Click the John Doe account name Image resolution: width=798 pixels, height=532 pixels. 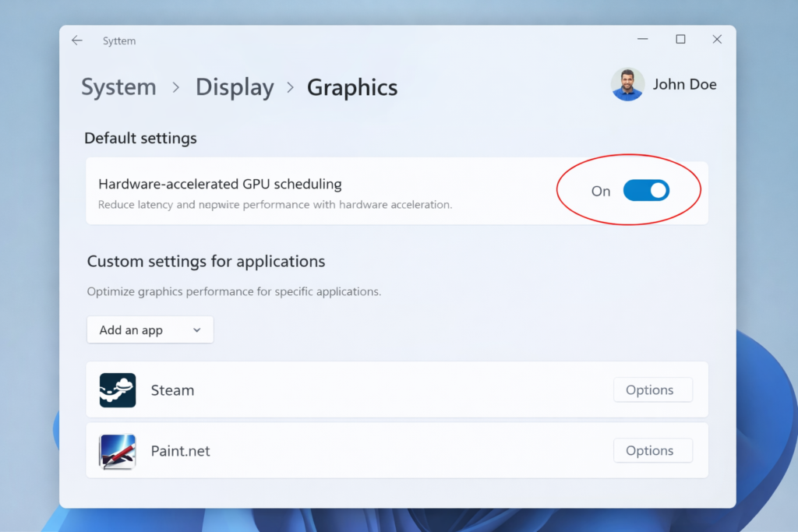click(684, 83)
